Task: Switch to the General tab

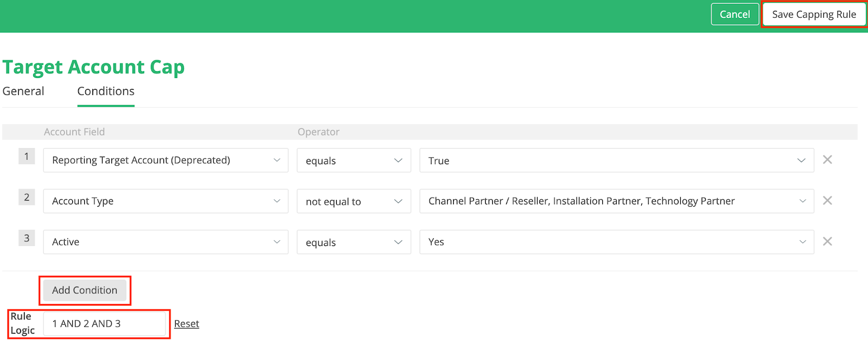Action: tap(23, 91)
